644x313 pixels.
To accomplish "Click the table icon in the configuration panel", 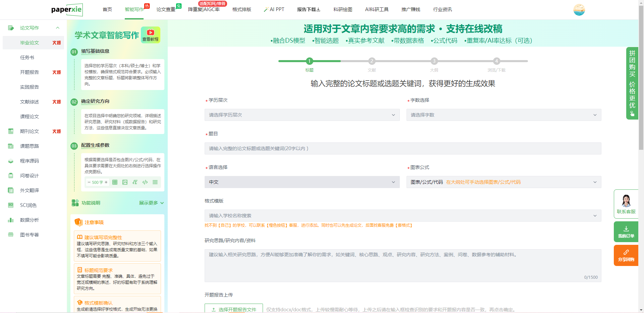I will coord(115,182).
